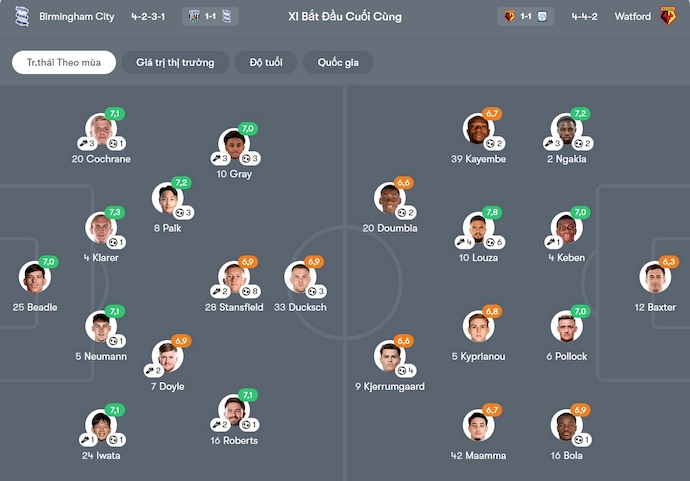Click Paik's player portrait
The width and height of the screenshot is (690, 481).
pos(166,199)
